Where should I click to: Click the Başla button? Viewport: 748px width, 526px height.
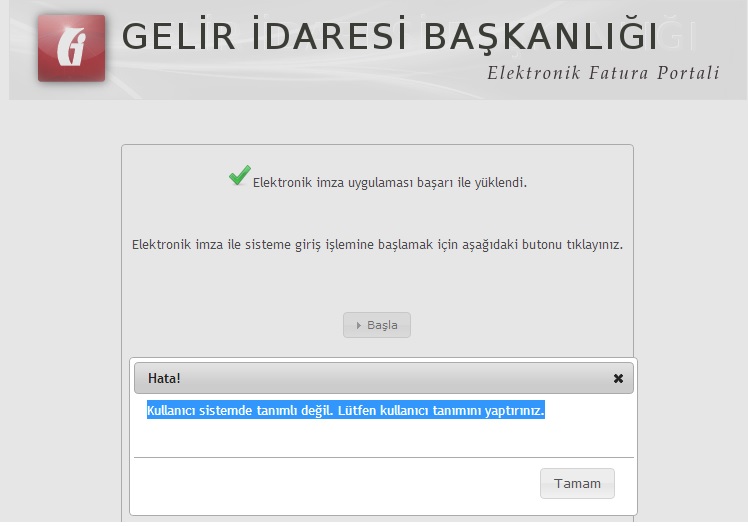377,325
